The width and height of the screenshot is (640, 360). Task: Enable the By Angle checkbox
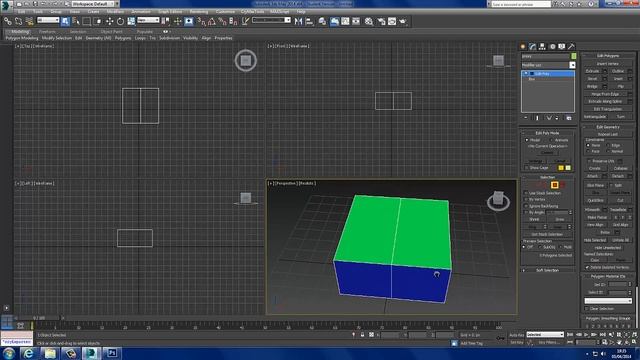point(526,213)
